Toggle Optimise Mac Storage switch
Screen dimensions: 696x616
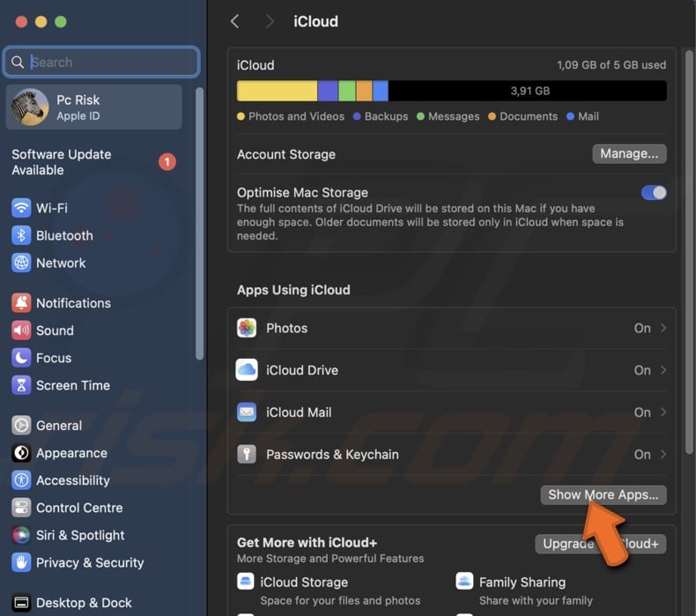[x=654, y=193]
